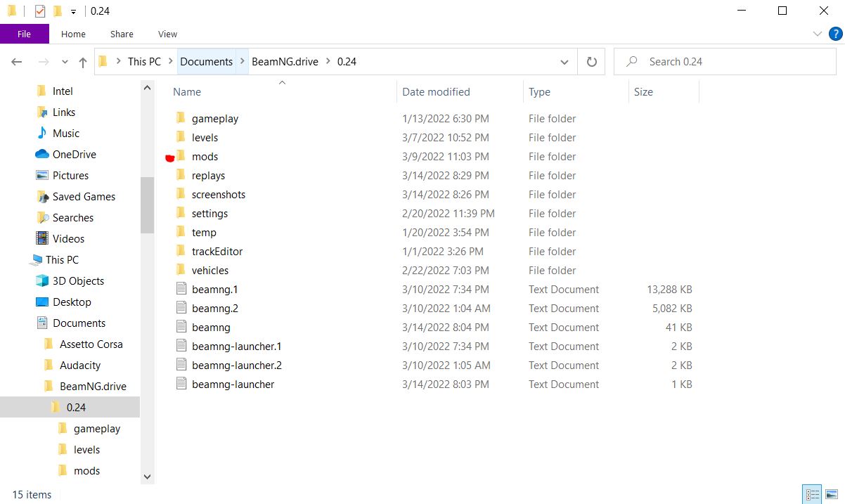Switch to the Share ribbon tab
This screenshot has height=504, width=845.
(x=122, y=34)
